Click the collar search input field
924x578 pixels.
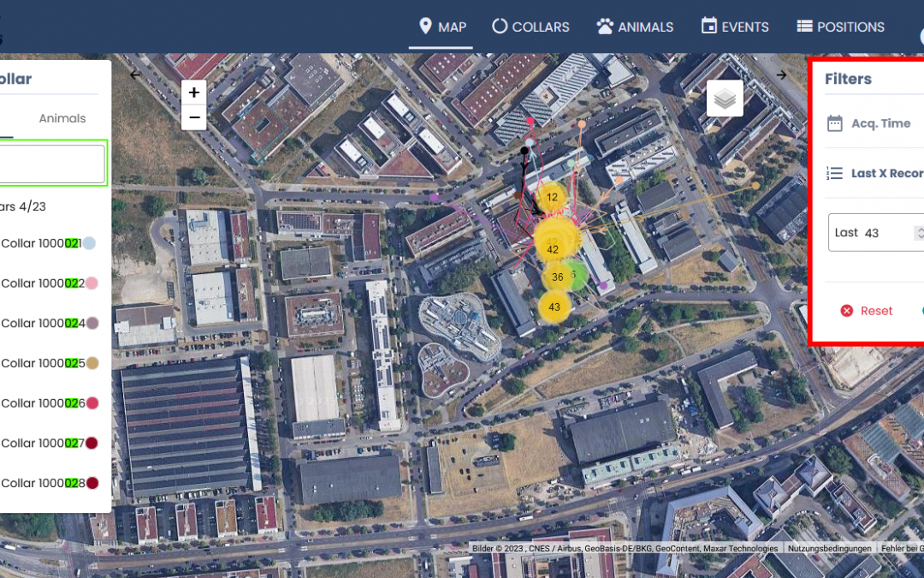tap(51, 164)
